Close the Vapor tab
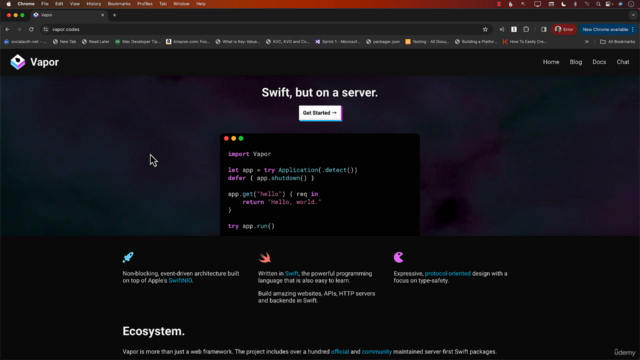 tap(102, 15)
